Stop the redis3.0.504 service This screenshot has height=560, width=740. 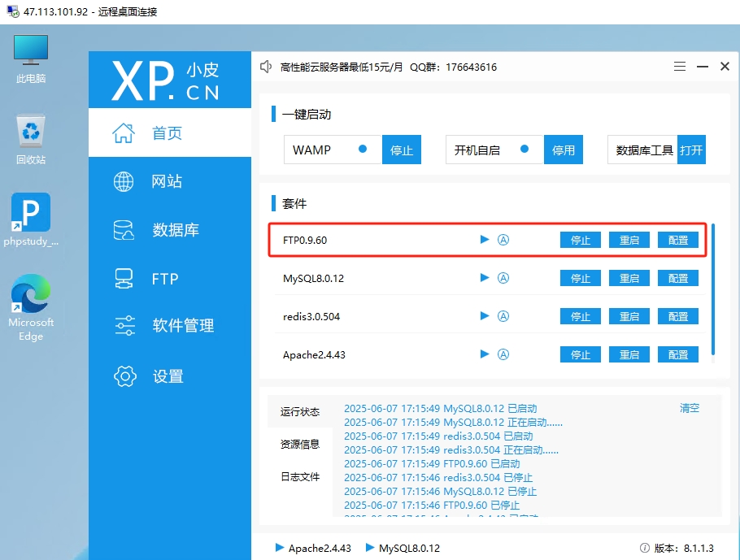581,316
